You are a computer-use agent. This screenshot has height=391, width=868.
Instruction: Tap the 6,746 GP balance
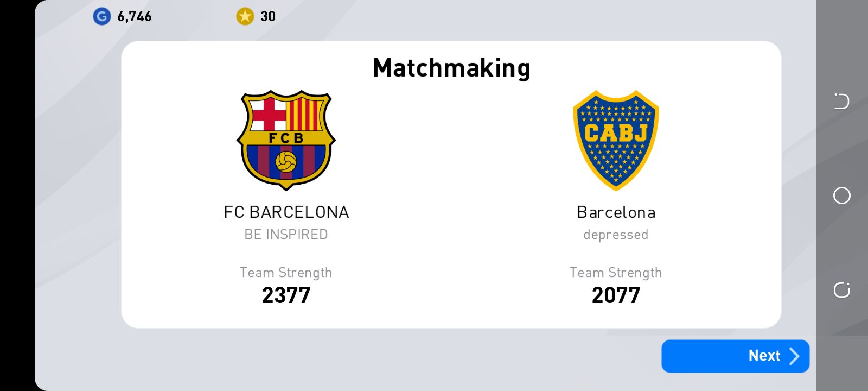pyautogui.click(x=135, y=16)
